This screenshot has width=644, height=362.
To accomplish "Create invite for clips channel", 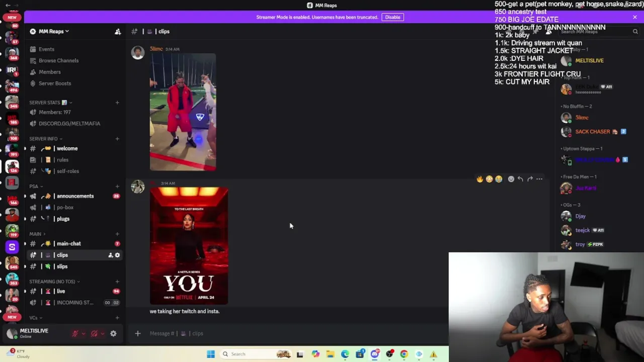I will (110, 255).
